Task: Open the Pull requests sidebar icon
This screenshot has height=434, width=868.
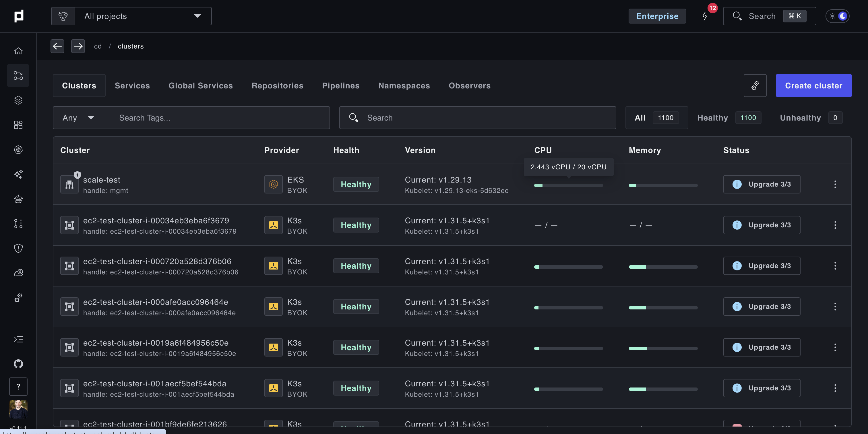Action: [x=18, y=224]
